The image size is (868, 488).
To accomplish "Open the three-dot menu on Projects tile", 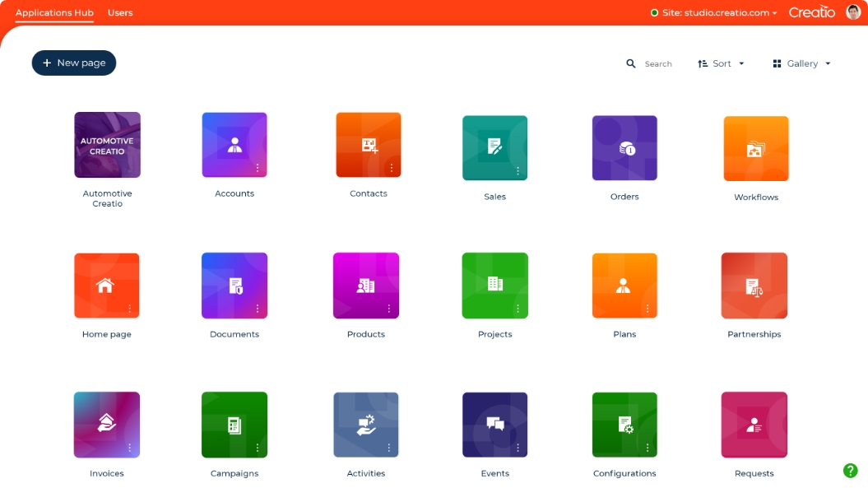I will 518,309.
